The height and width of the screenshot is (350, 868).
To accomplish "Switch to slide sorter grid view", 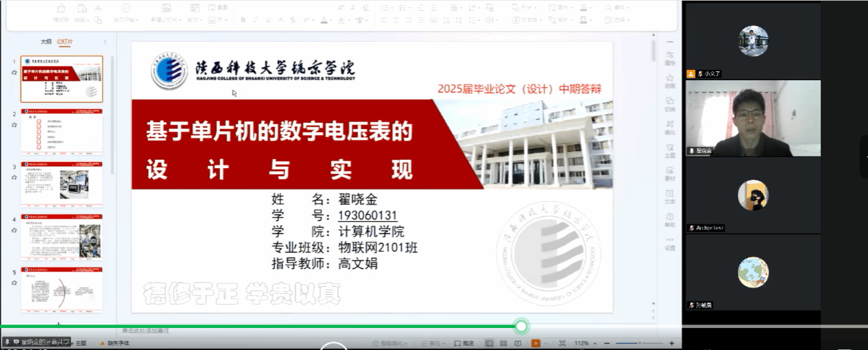I will (504, 343).
